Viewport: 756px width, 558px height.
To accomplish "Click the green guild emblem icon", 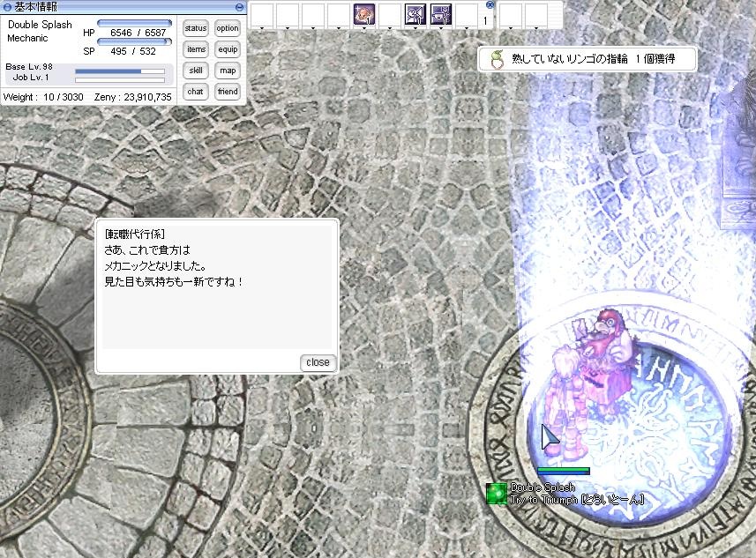I will 496,494.
